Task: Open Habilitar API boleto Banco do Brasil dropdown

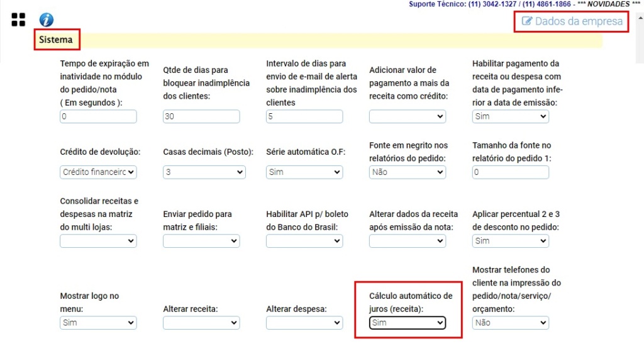Action: pyautogui.click(x=304, y=241)
